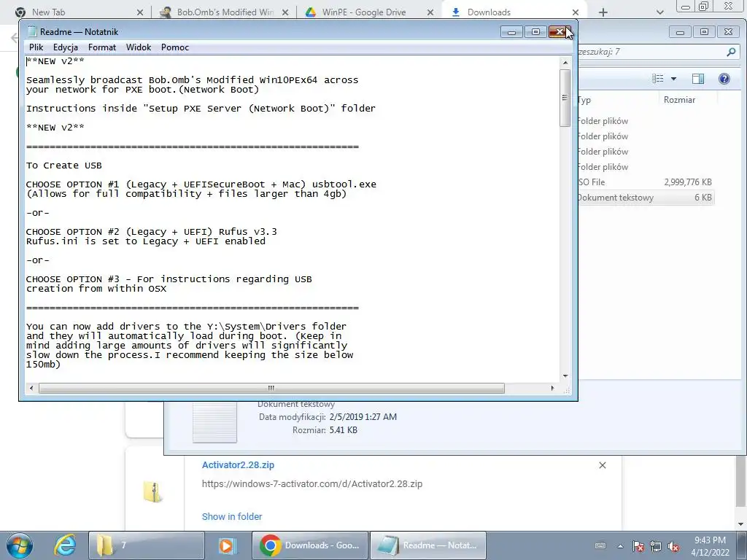Image resolution: width=747 pixels, height=560 pixels.
Task: Click the Notepad vertical scrollbar thumb
Action: tap(565, 98)
